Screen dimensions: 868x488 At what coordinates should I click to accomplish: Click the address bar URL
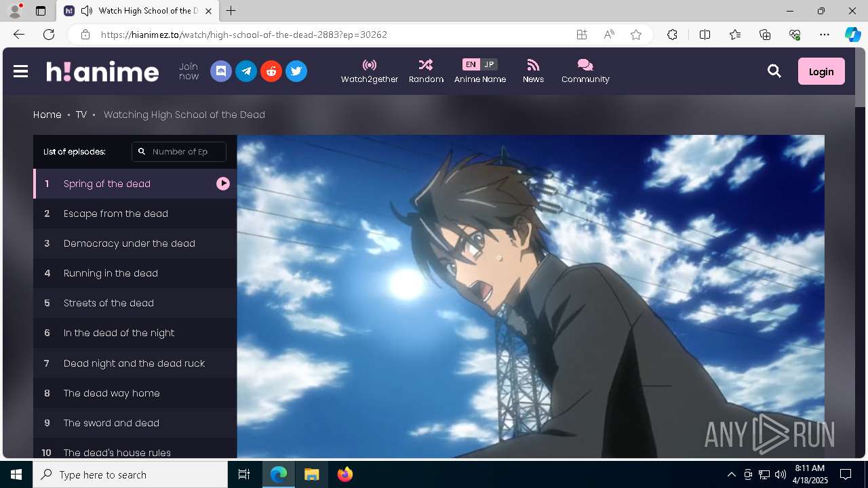(244, 35)
